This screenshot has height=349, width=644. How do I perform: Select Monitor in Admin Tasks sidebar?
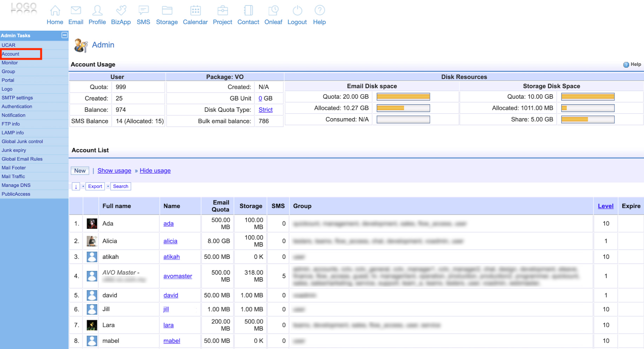pos(10,63)
